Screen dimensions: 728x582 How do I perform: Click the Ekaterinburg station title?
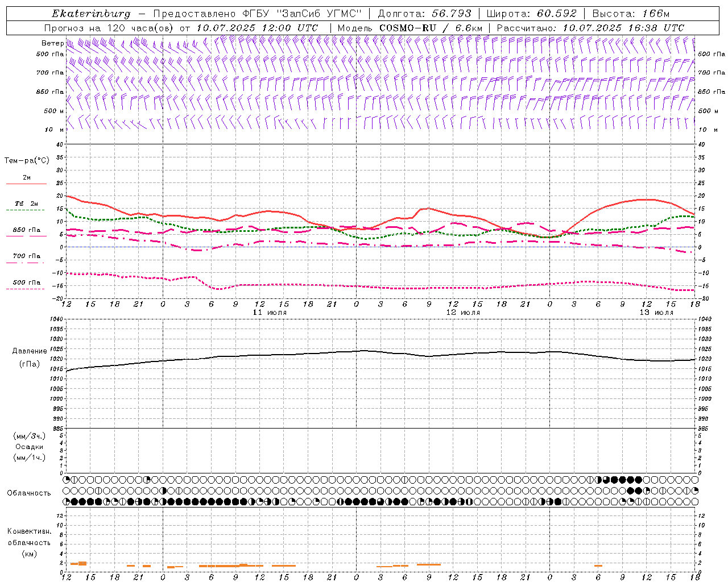click(91, 14)
